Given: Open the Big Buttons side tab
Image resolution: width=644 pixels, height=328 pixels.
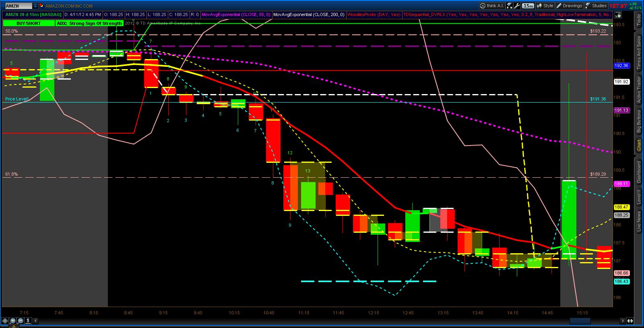Looking at the screenshot, I should coord(638,121).
